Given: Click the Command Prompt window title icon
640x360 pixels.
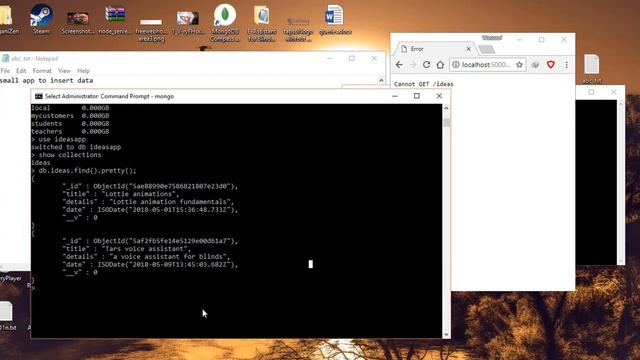Looking at the screenshot, I should pyautogui.click(x=39, y=96).
